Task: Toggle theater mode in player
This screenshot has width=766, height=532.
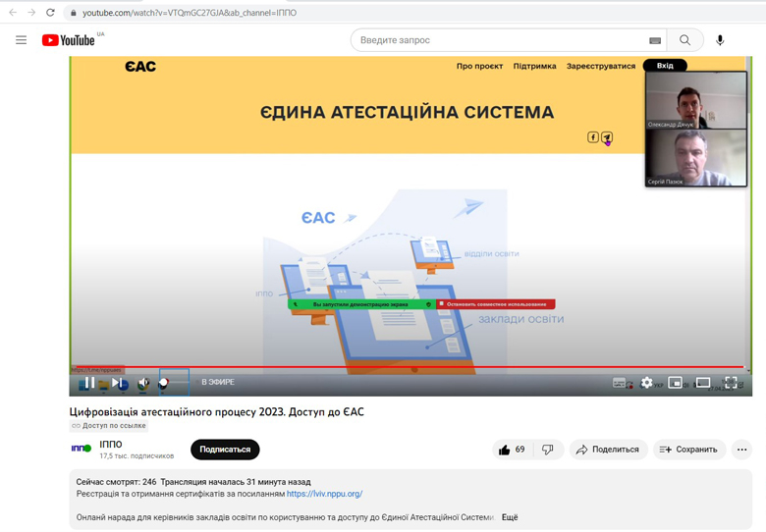Action: (703, 383)
